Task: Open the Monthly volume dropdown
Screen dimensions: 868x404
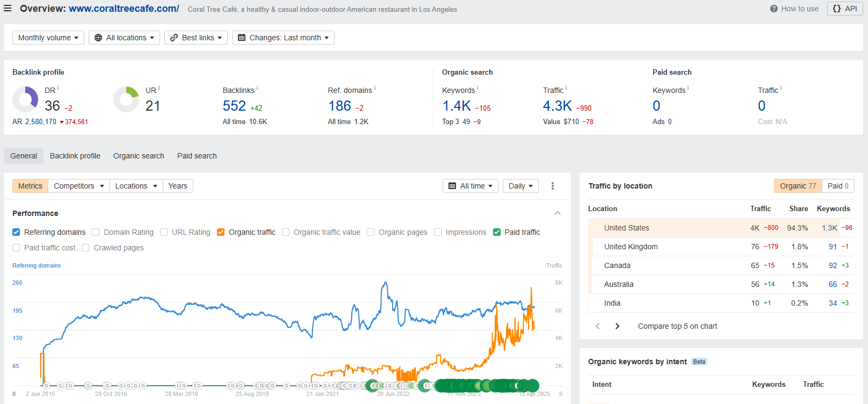Action: click(x=48, y=38)
